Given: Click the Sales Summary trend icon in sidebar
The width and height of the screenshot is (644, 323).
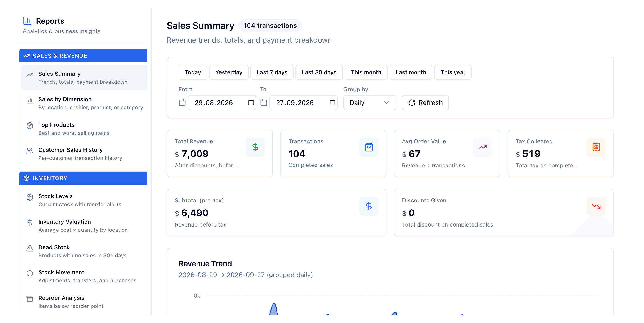Looking at the screenshot, I should 30,75.
